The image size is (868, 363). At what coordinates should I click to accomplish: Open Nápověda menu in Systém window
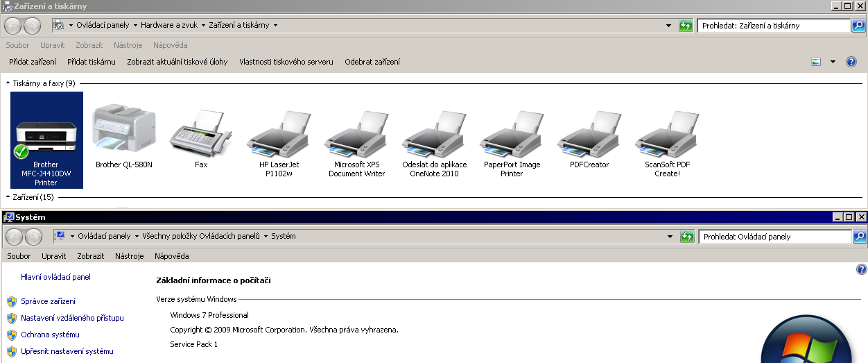[171, 256]
